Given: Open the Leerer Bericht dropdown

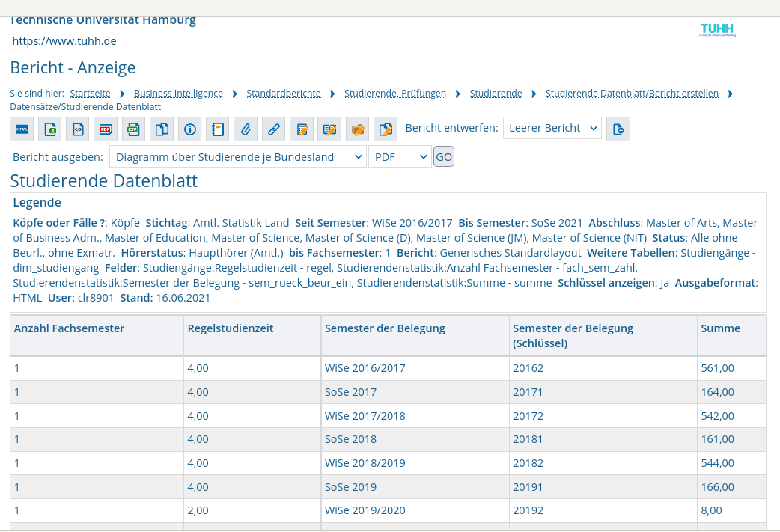Looking at the screenshot, I should click(x=552, y=128).
